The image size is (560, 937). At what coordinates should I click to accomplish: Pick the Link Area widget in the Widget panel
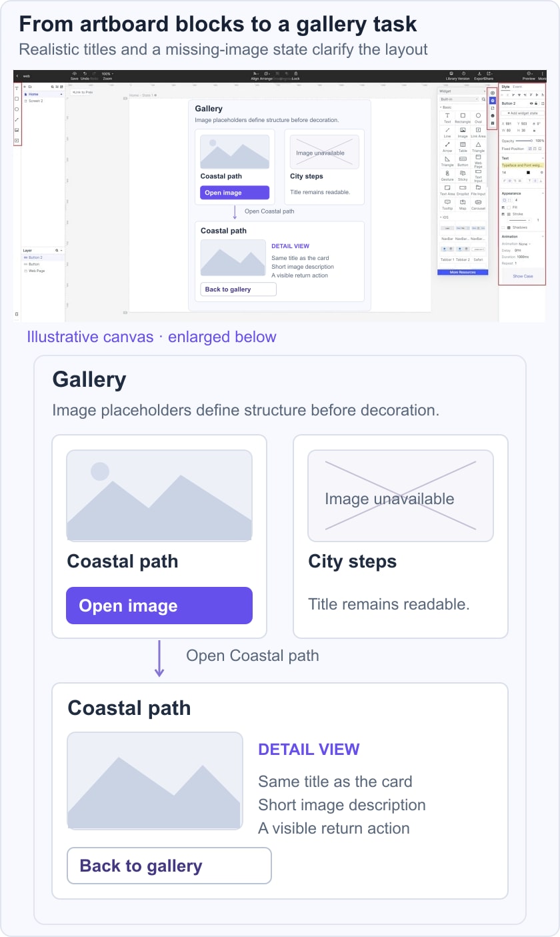[x=478, y=132]
